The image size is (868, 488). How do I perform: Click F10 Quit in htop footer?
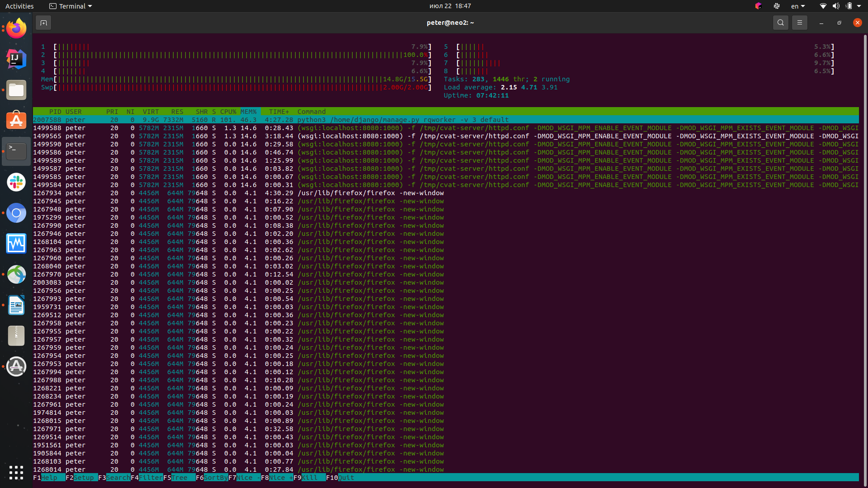tap(340, 478)
